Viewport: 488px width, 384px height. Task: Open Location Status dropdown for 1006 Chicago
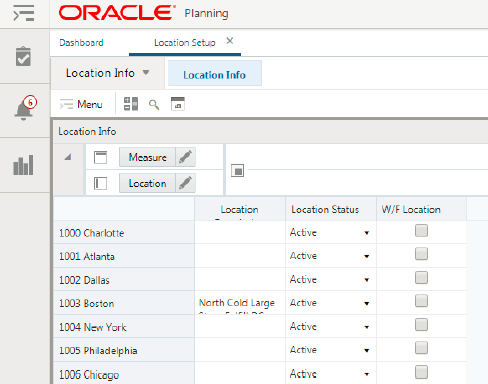[367, 374]
